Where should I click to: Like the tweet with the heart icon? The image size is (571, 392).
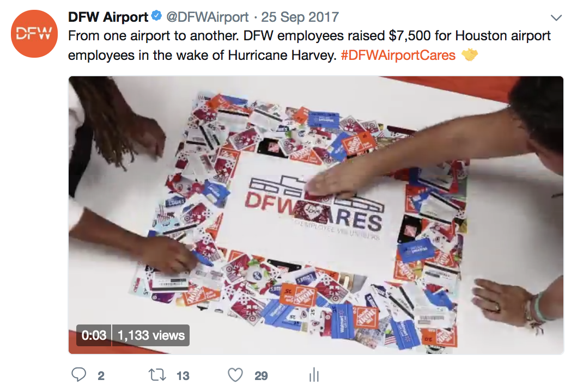(x=235, y=375)
